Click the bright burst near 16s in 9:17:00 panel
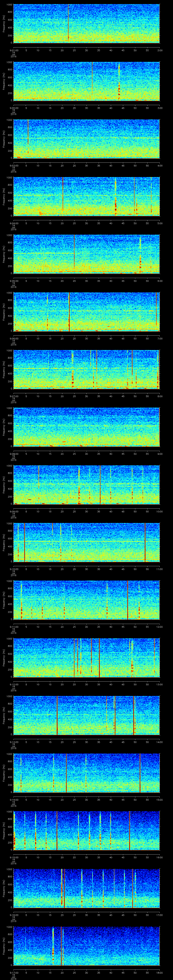Screen dimensions: 173x980 click(x=53, y=946)
